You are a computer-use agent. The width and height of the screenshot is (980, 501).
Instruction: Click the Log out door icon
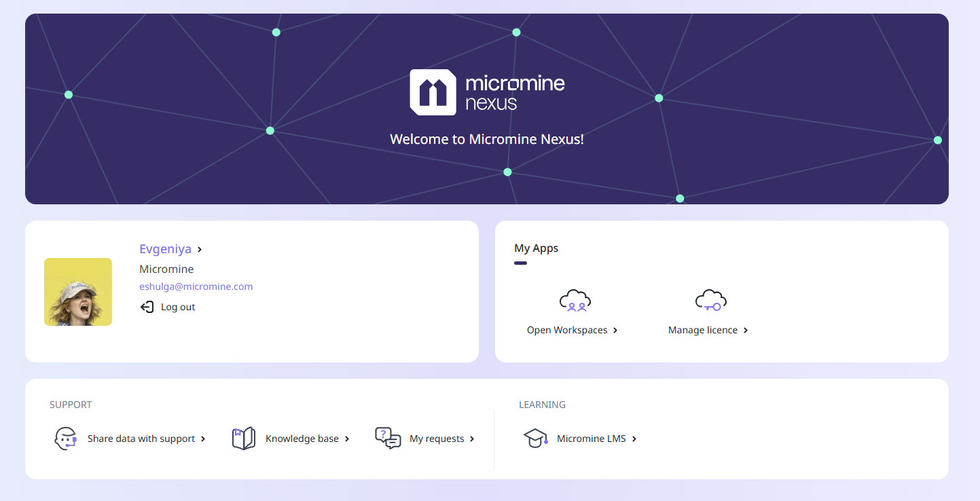[147, 308]
